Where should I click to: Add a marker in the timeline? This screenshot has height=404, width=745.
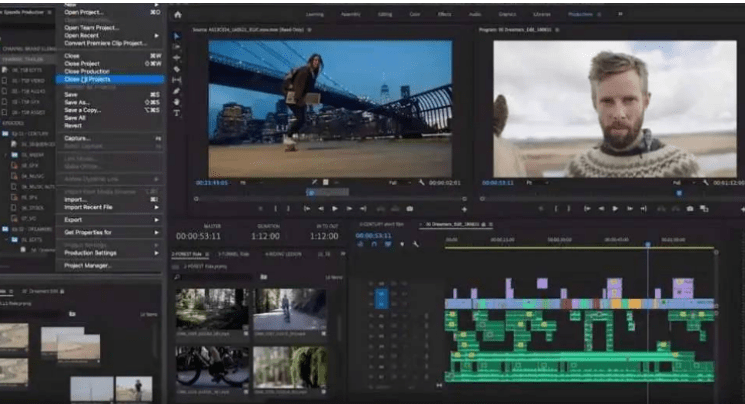(x=402, y=244)
